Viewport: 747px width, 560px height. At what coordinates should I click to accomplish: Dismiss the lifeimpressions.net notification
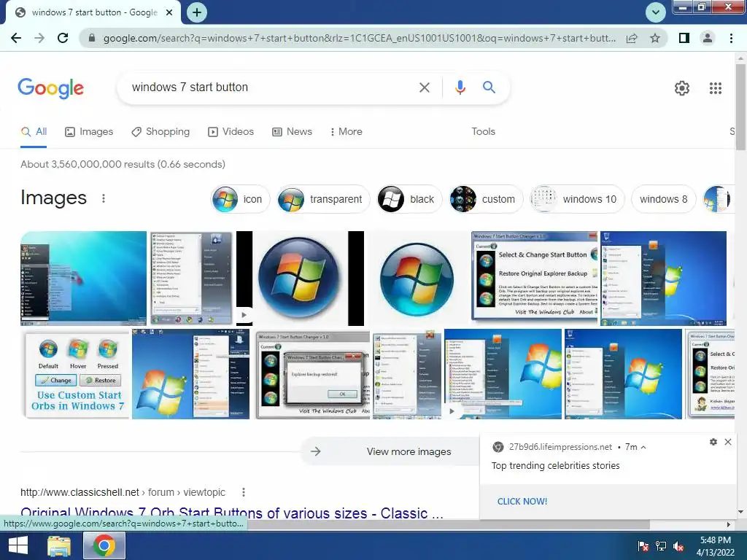(728, 442)
